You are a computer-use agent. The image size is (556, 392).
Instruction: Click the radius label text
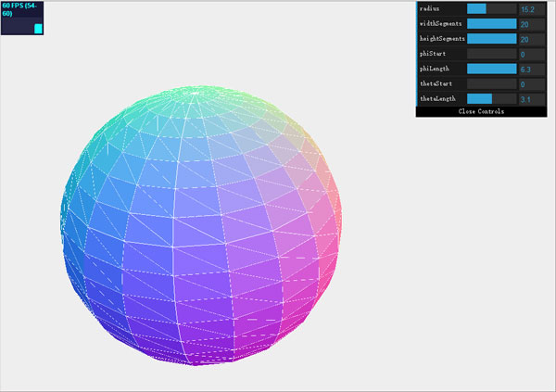point(430,9)
